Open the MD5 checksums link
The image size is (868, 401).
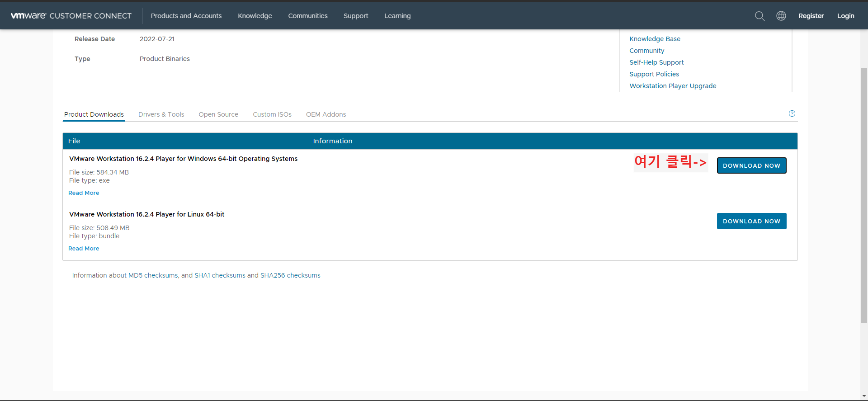(x=153, y=275)
